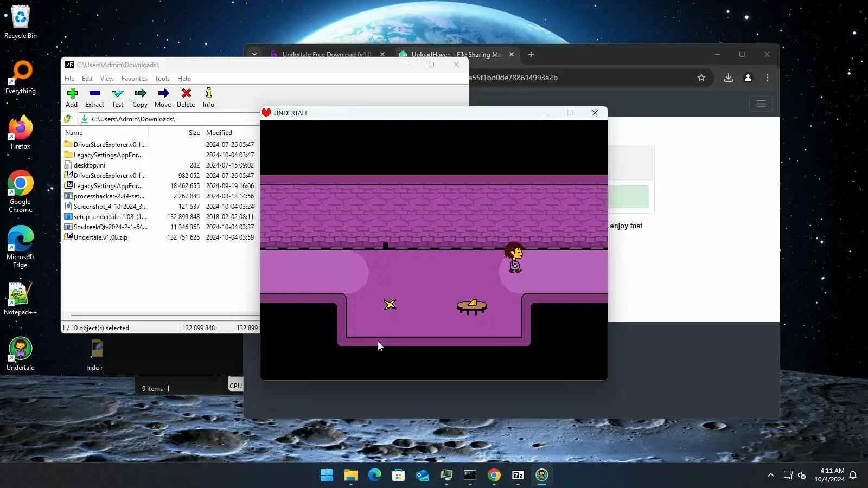The image size is (868, 488).
Task: Open the terminal from taskbar
Action: (470, 476)
